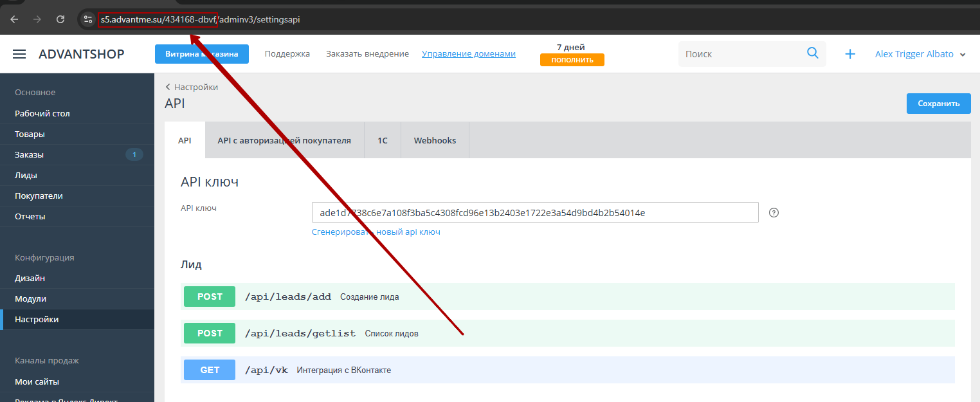
Task: Click inside the API ключ input field
Action: click(x=534, y=213)
